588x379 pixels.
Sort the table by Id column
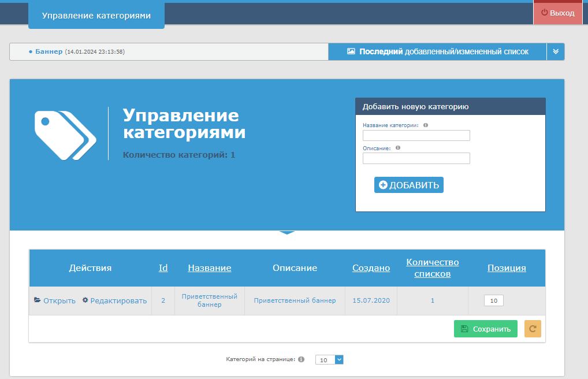(x=163, y=268)
